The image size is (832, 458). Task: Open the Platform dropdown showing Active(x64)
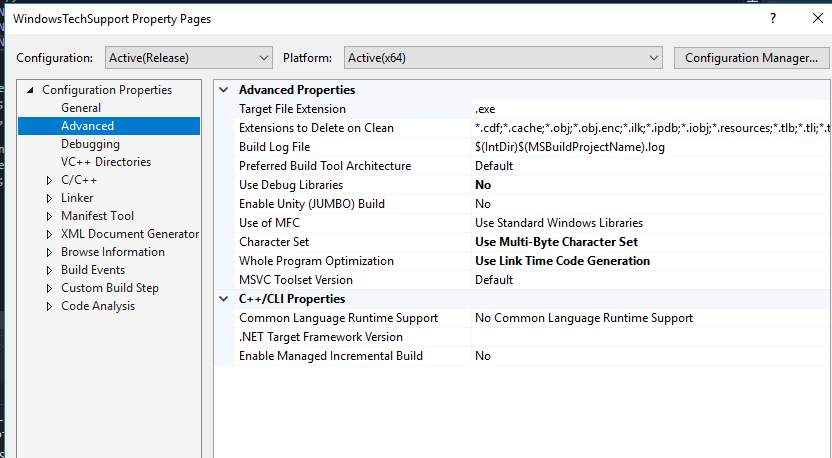point(503,58)
